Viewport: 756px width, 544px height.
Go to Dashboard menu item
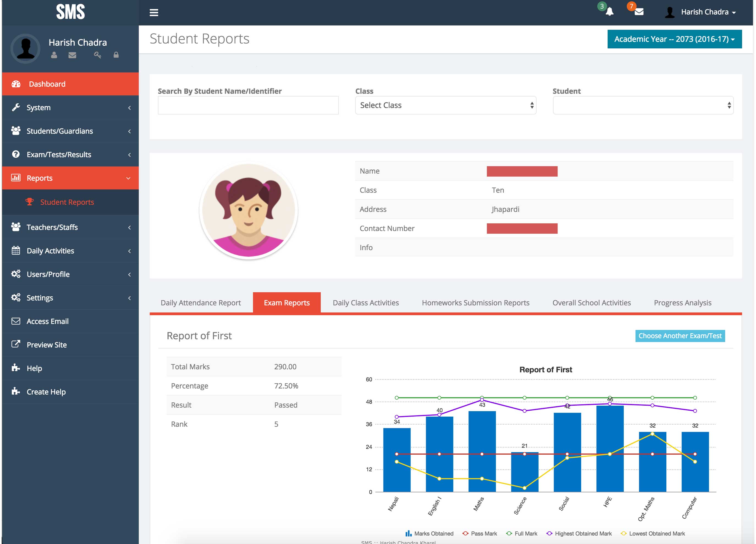(x=70, y=84)
